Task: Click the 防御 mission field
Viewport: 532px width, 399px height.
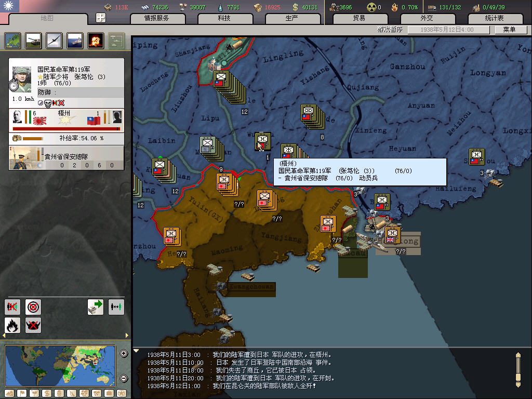Action: [x=81, y=92]
